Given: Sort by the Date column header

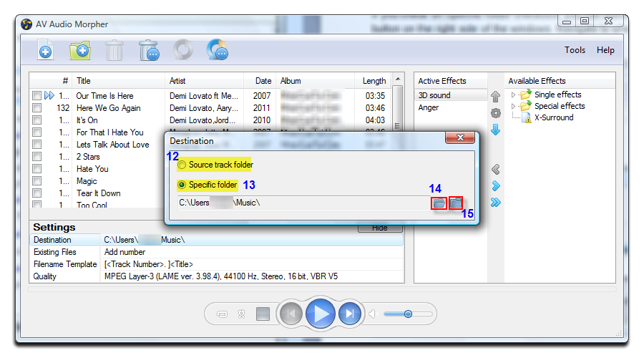Looking at the screenshot, I should click(260, 81).
